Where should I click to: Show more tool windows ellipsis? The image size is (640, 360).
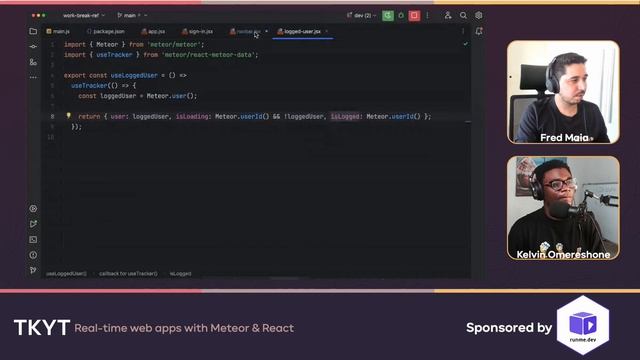pos(33,77)
